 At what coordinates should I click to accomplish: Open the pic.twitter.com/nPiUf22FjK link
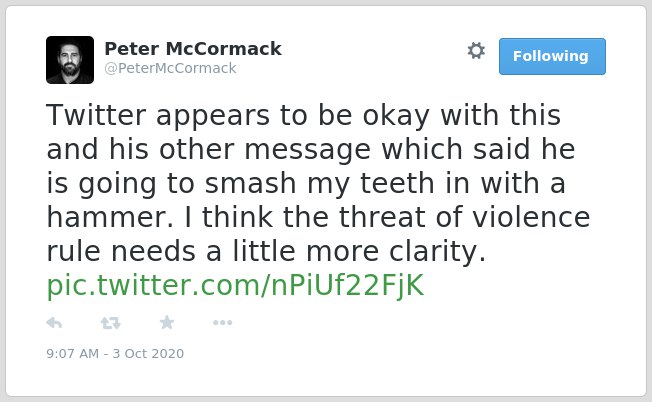pyautogui.click(x=235, y=285)
